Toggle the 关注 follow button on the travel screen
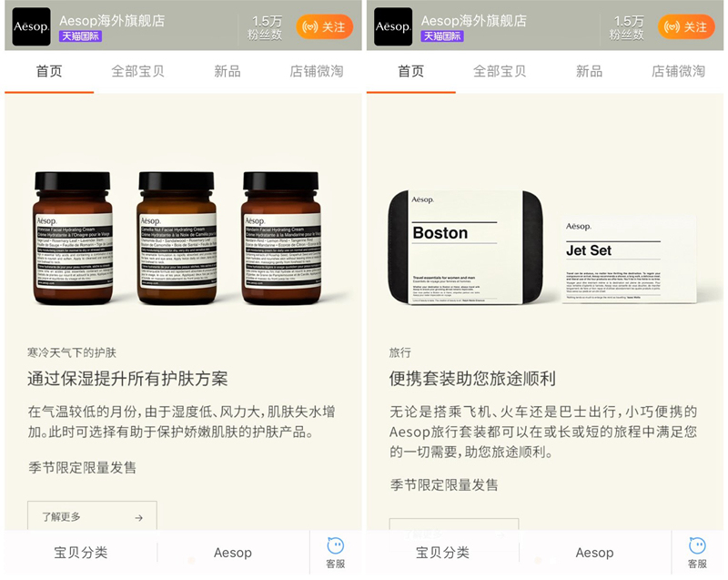728x580 pixels. pos(687,27)
